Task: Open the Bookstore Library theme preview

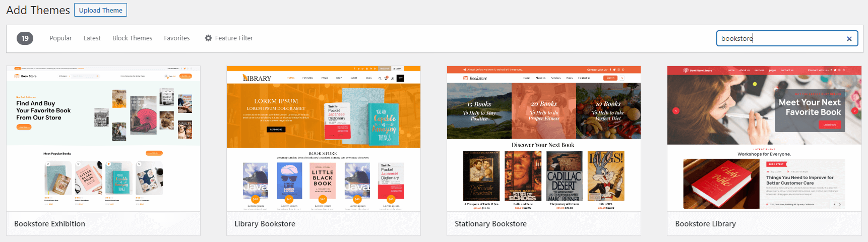Action: pos(764,139)
